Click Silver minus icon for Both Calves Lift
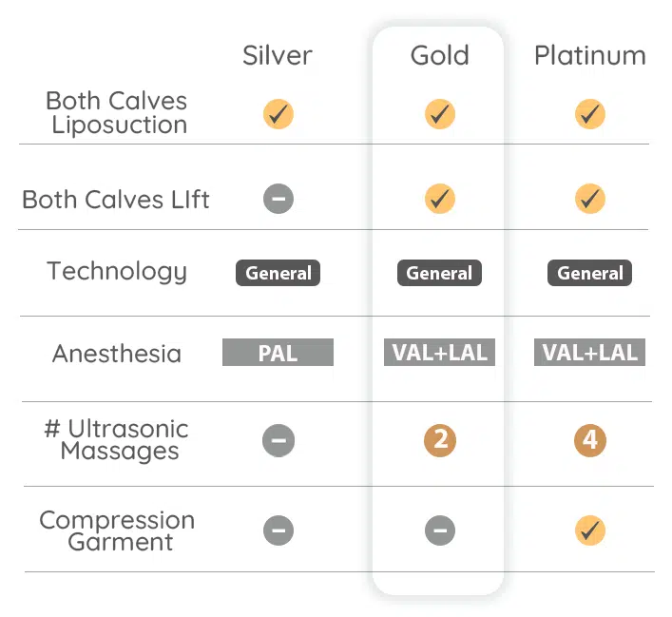 278,199
